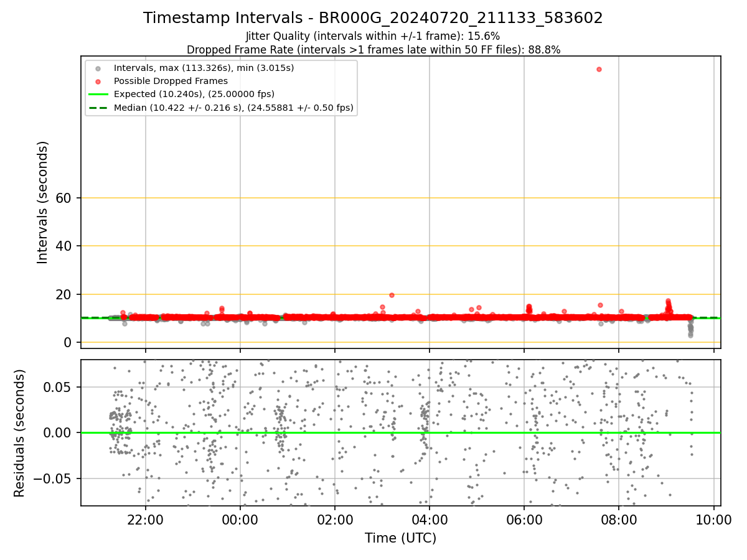The image size is (747, 560).
Task: Click legend entry 'Median (10.422 +/- 0.216 s)'
Action: click(x=233, y=108)
